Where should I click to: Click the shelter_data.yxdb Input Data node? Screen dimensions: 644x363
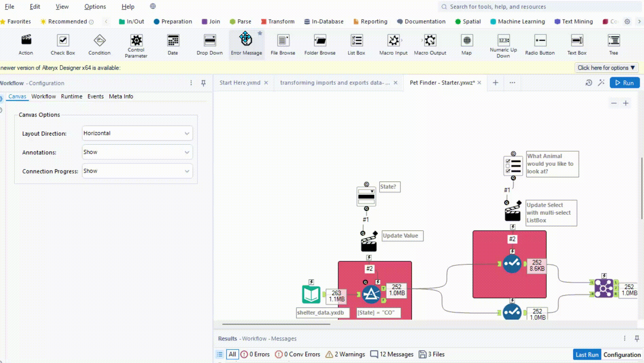(x=311, y=294)
